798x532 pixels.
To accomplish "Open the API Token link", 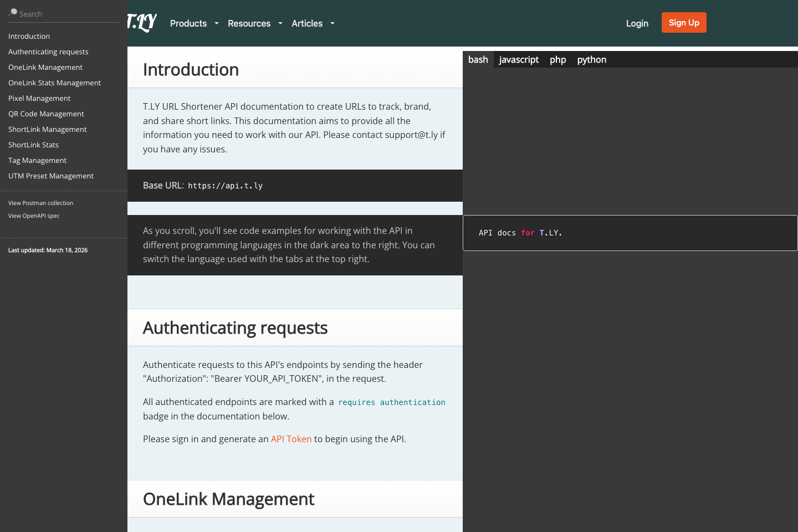I will (x=291, y=438).
